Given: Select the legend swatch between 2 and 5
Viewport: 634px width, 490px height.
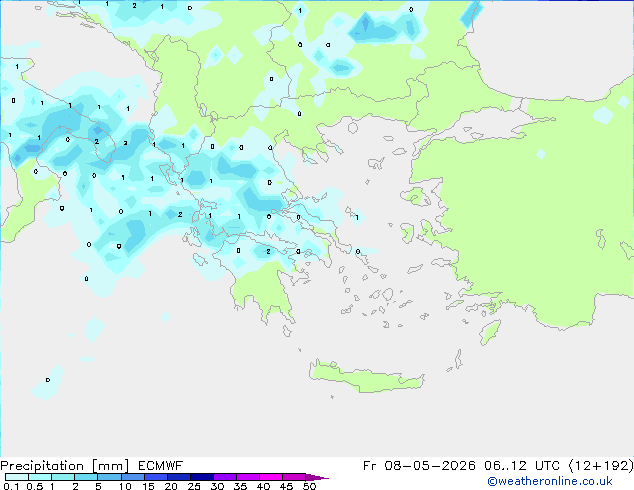Looking at the screenshot, I should (86, 477).
